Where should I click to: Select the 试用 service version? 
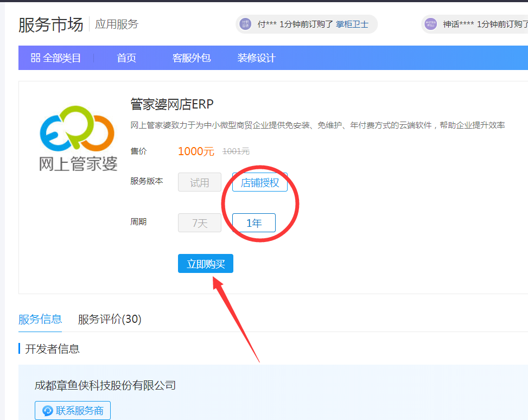click(x=200, y=182)
